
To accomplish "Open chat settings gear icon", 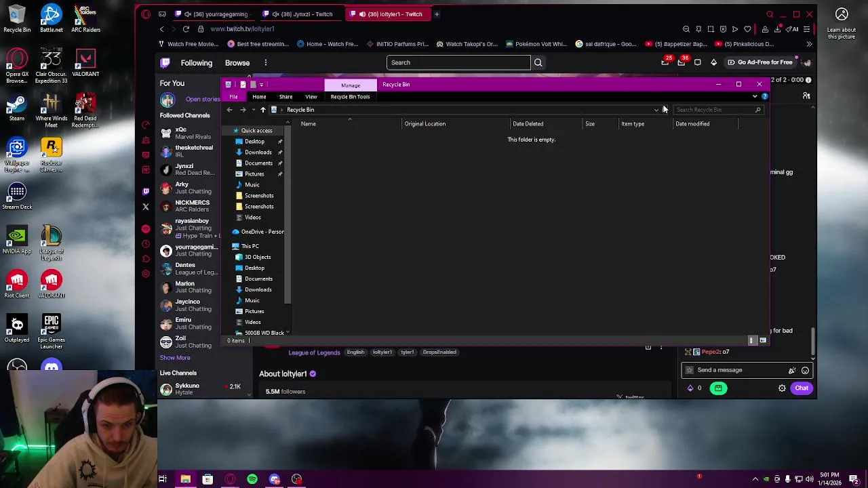I will click(782, 388).
